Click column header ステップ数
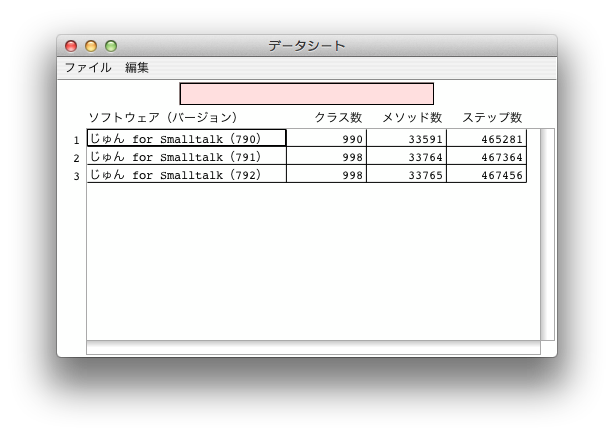Screen dimensions: 614x436 (492, 117)
